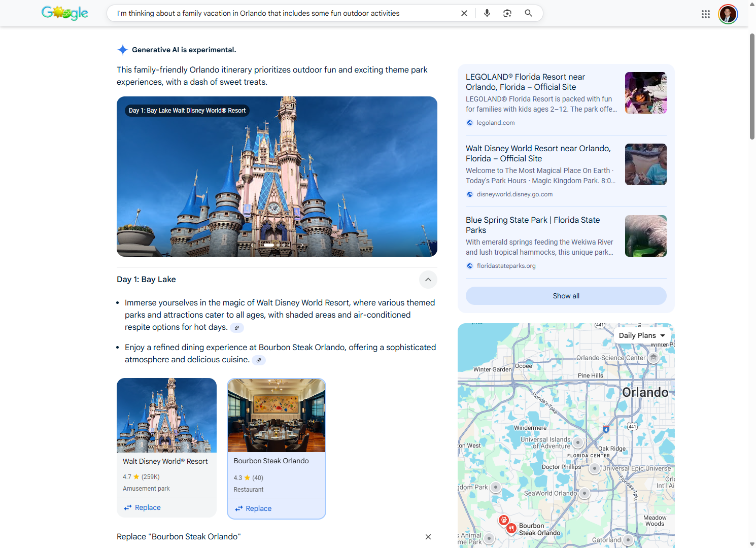This screenshot has height=548, width=756.
Task: Collapse the Day 1: Bay Lake section
Action: pos(428,280)
